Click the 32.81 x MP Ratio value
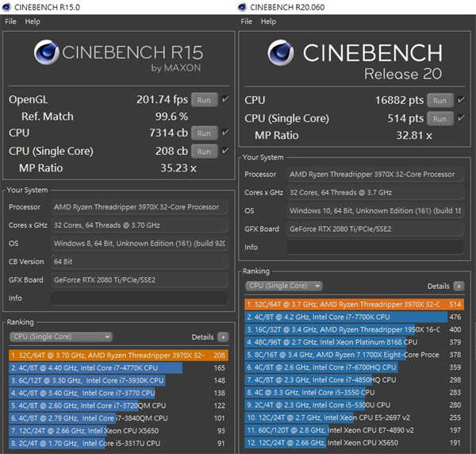Image resolution: width=476 pixels, height=454 pixels. pos(414,136)
